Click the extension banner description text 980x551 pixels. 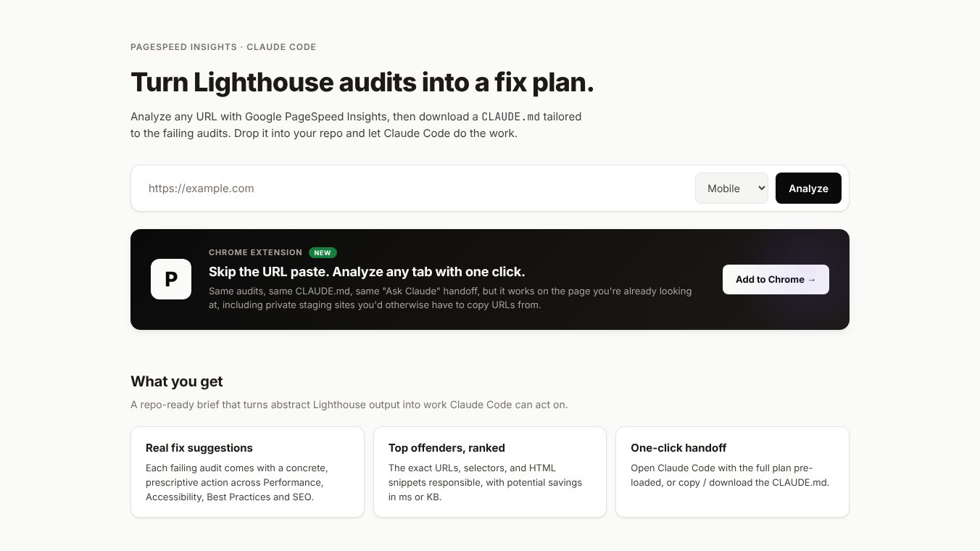click(x=450, y=298)
